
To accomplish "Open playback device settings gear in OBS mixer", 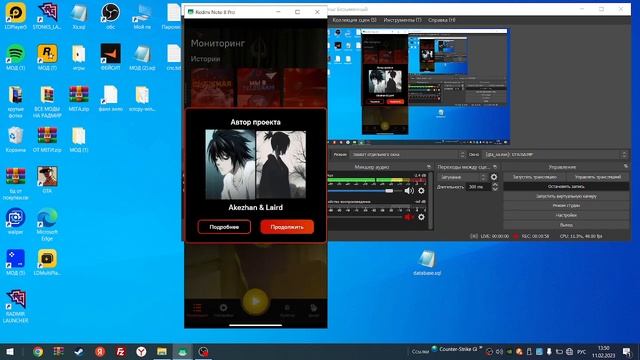I will 421,217.
